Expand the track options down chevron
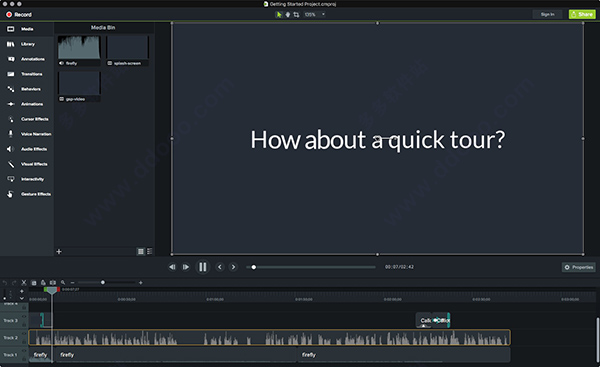 pos(22,298)
